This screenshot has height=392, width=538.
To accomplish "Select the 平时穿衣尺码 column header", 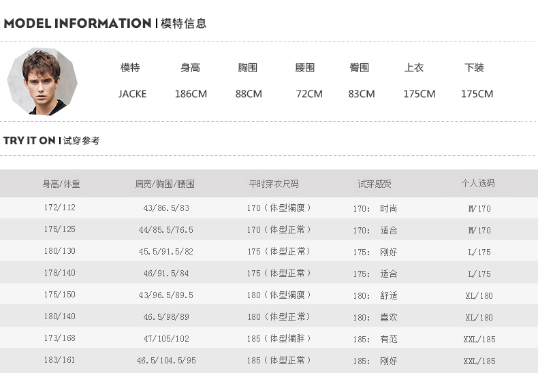I will [274, 184].
